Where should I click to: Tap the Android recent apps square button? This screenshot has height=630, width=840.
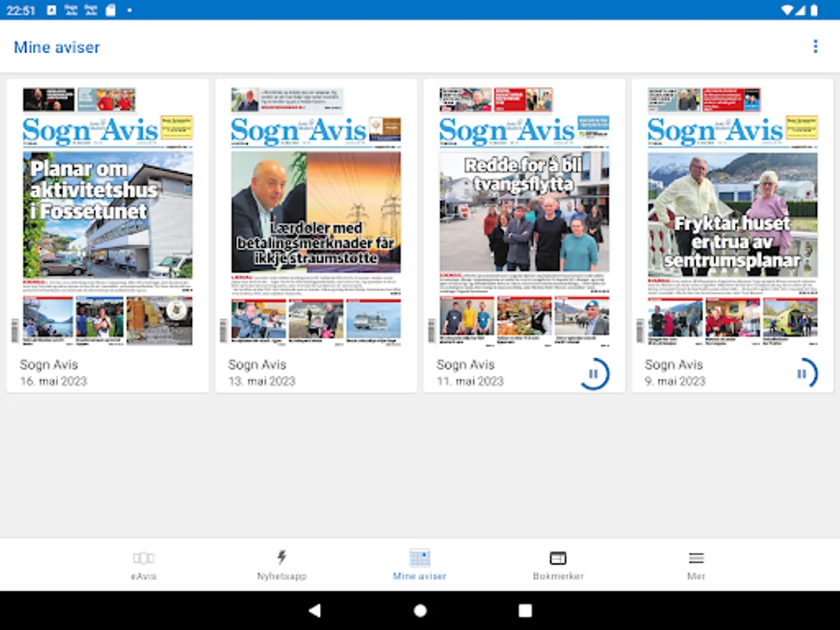pos(525,610)
